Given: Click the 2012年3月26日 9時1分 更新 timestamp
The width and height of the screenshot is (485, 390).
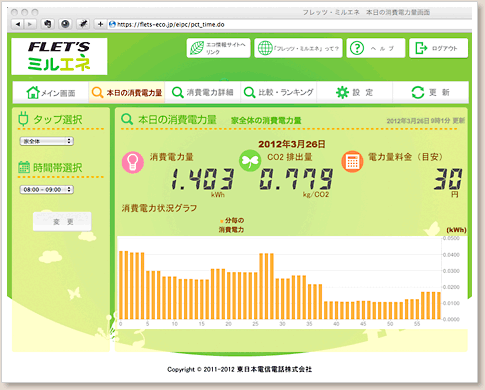Looking at the screenshot, I should tap(425, 121).
